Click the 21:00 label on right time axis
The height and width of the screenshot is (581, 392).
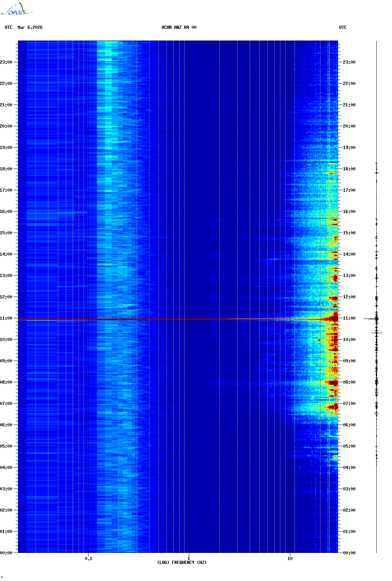coord(349,105)
